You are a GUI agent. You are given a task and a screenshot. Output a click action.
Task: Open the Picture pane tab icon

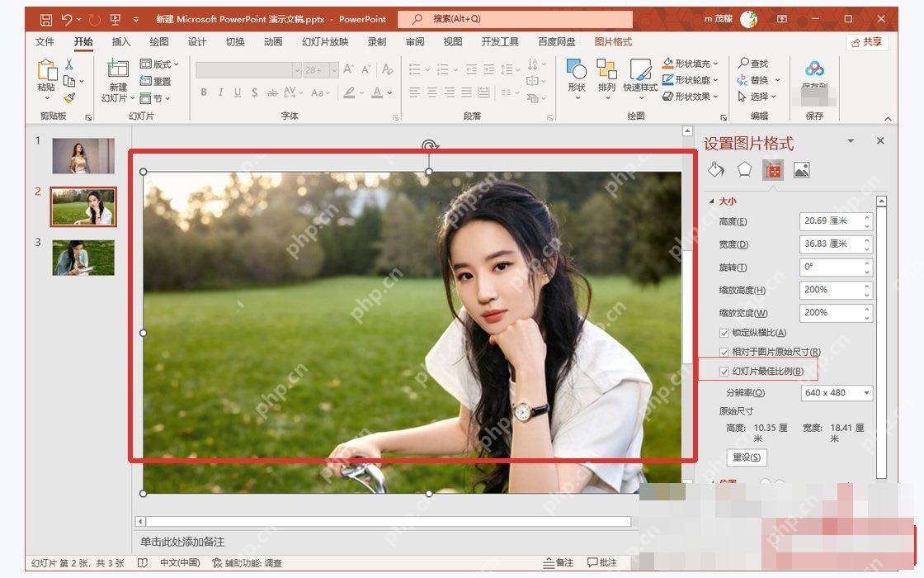coord(801,170)
